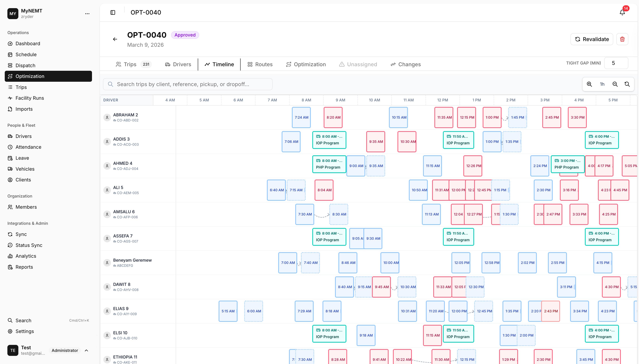Image resolution: width=639 pixels, height=364 pixels.
Task: Open Facility Runs from the sidebar
Action: pos(30,98)
